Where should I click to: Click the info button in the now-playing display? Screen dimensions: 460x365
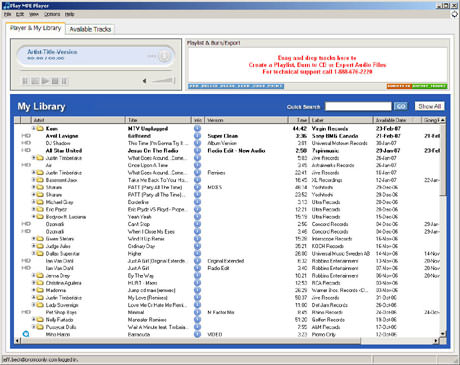click(164, 56)
